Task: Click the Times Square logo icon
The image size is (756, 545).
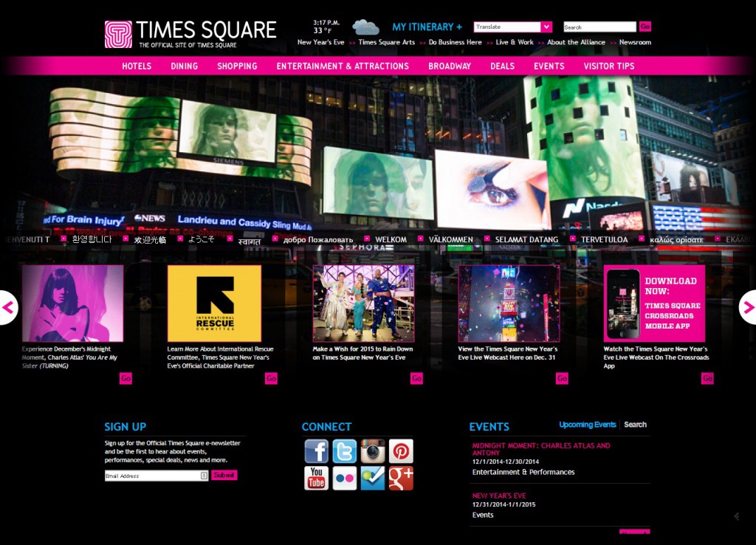Action: pos(118,34)
